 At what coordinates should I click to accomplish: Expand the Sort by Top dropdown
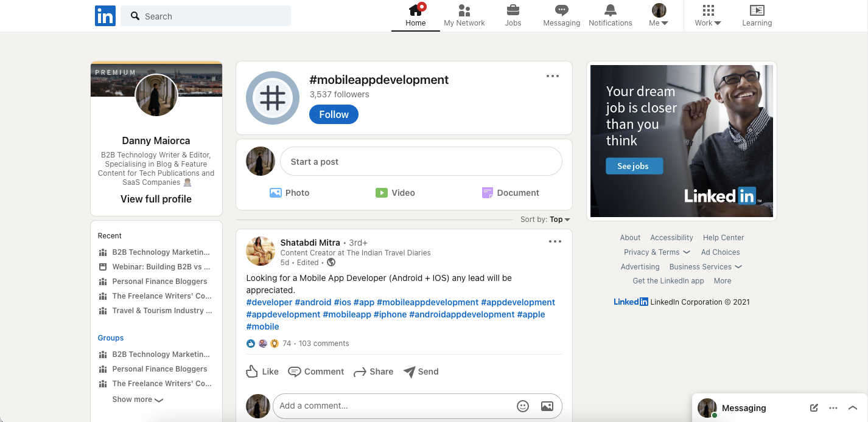click(x=545, y=220)
